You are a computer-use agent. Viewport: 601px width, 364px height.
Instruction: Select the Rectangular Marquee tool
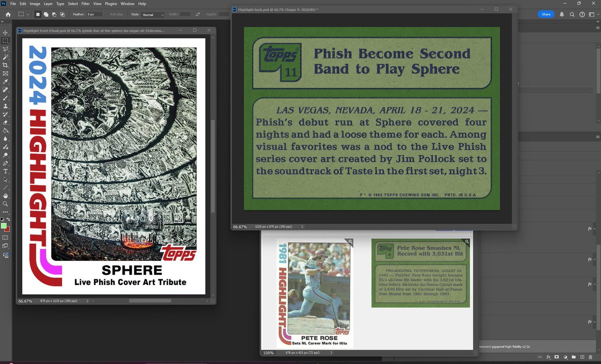click(6, 41)
